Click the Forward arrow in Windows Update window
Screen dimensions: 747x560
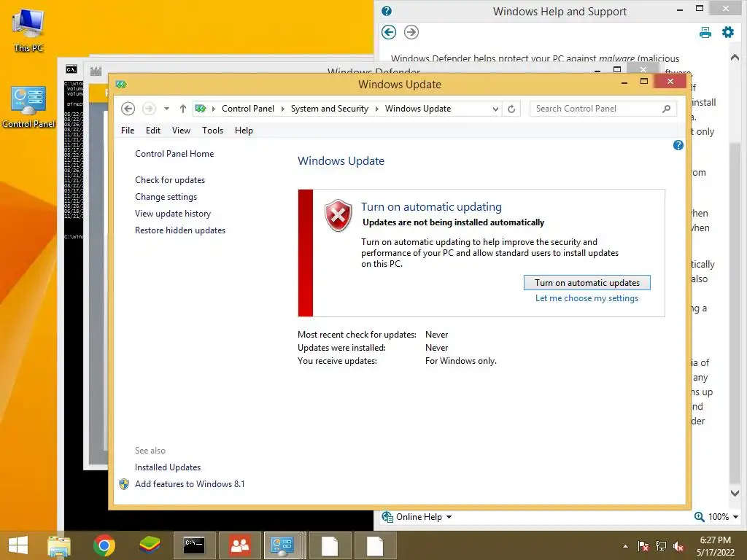tap(149, 109)
